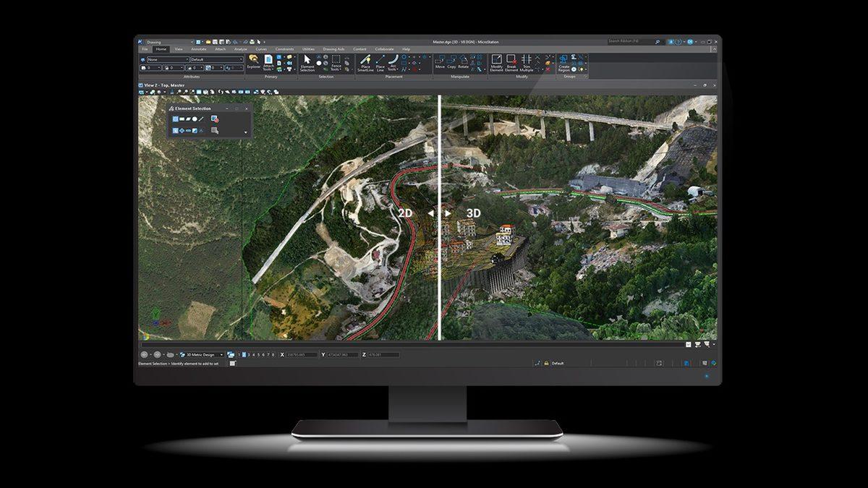Toggle the Line selection method in Element Selection
The height and width of the screenshot is (488, 868).
[x=201, y=119]
